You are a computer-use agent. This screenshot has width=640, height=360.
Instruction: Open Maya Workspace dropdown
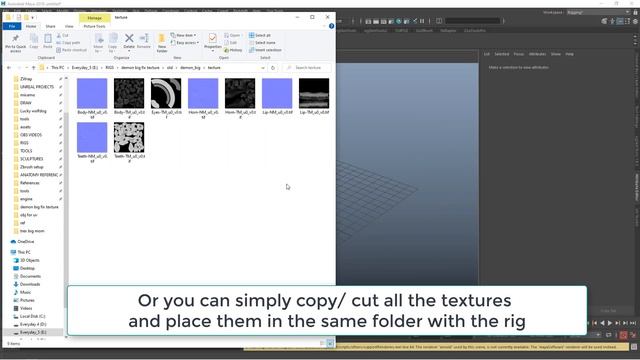point(598,12)
